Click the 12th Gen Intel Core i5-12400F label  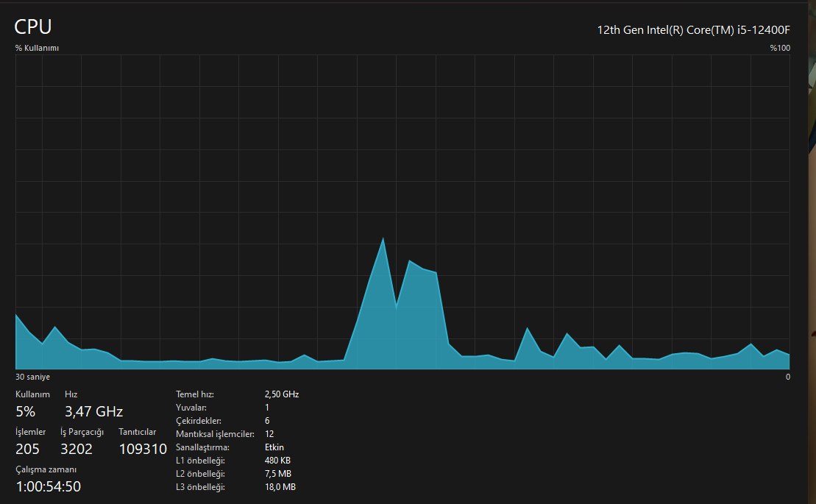tap(693, 30)
